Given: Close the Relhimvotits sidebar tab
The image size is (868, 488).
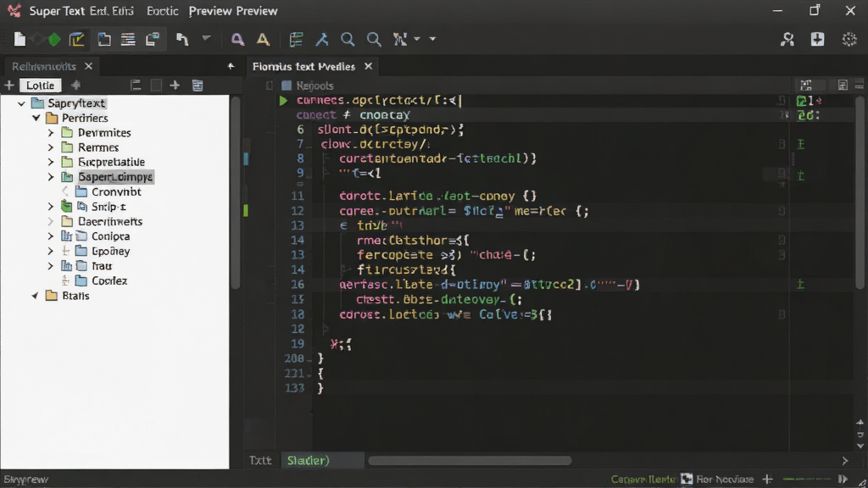Looking at the screenshot, I should click(88, 66).
